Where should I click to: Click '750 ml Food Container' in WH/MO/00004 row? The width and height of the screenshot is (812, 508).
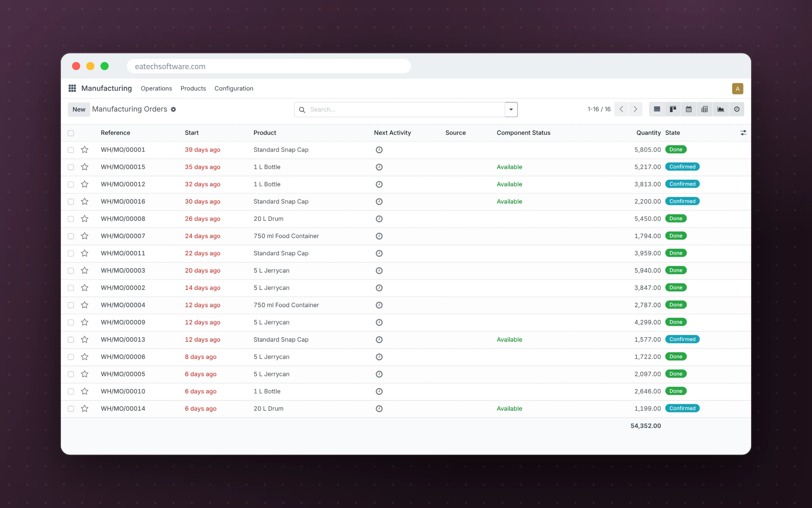286,305
